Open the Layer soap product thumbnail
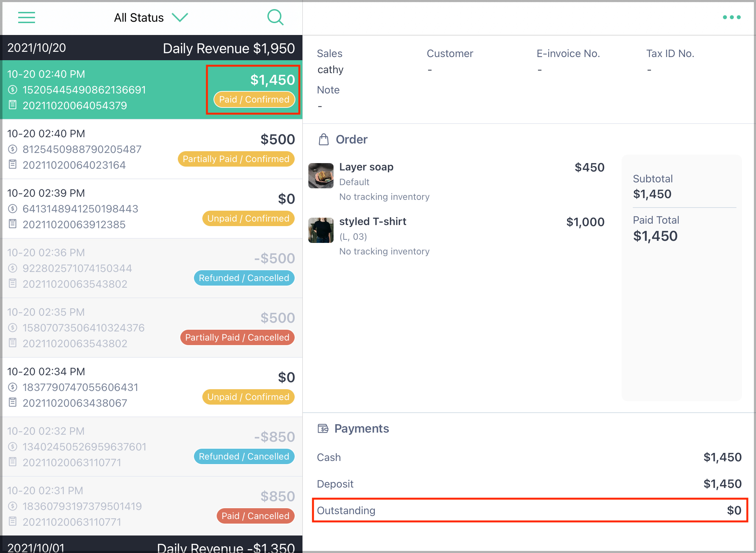 pyautogui.click(x=321, y=176)
